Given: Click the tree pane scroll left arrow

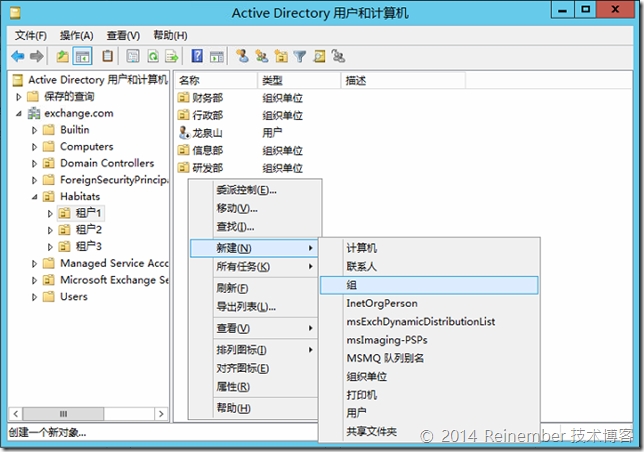Looking at the screenshot, I should click(16, 414).
